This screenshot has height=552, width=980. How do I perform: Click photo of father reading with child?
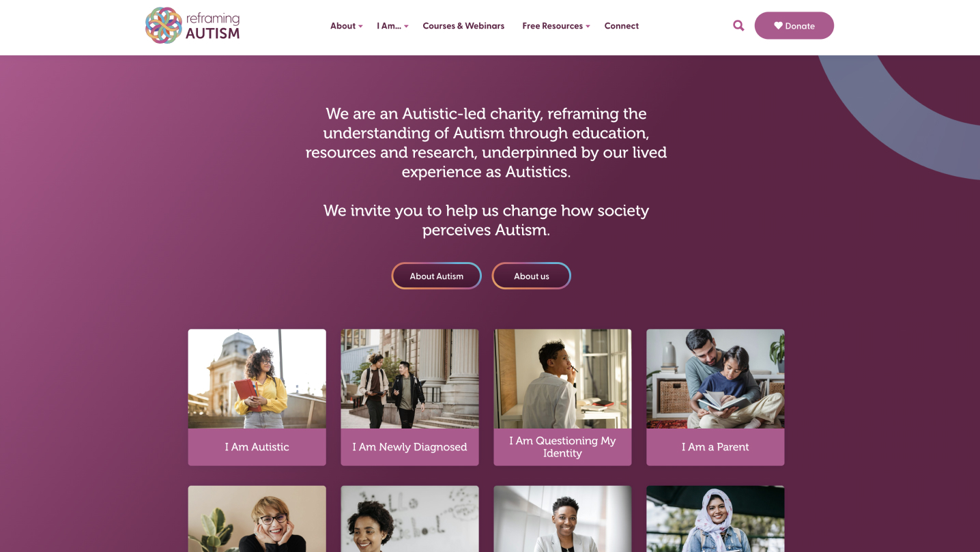715,379
